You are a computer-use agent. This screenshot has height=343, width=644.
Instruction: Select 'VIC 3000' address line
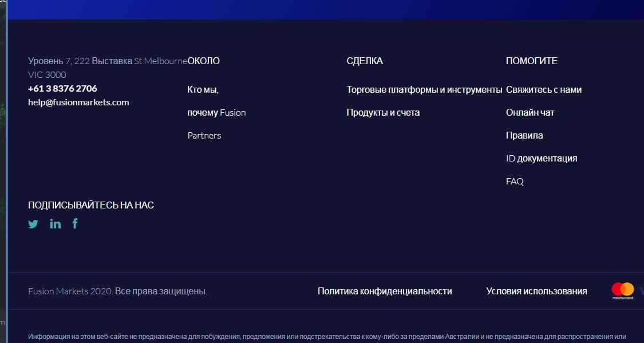[47, 75]
